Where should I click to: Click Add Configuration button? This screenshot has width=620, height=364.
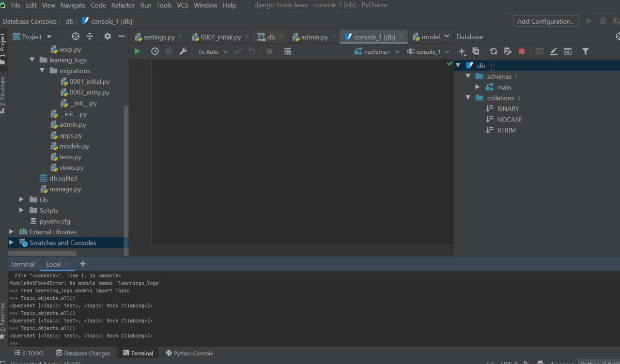coord(546,21)
